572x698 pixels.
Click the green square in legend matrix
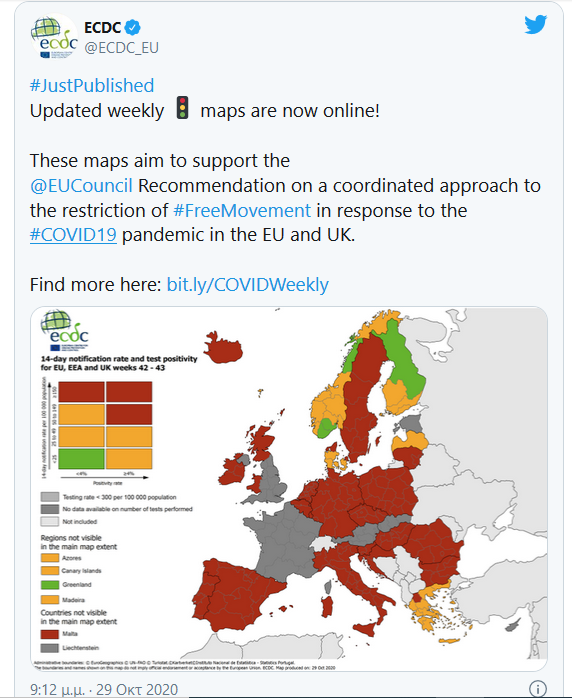81,459
